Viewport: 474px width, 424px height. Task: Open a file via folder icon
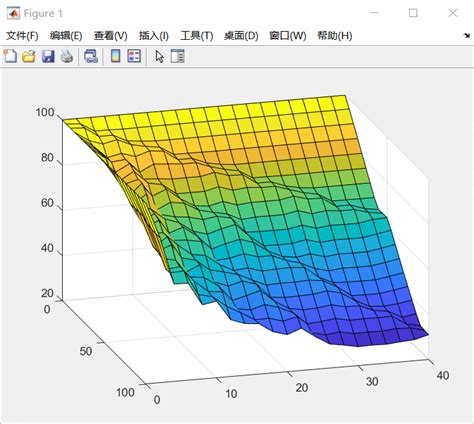pos(29,56)
